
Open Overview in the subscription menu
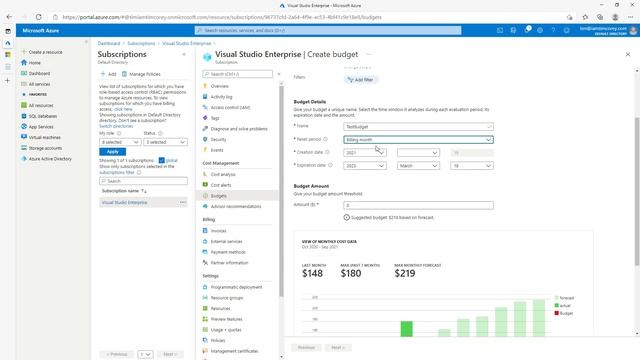(219, 86)
